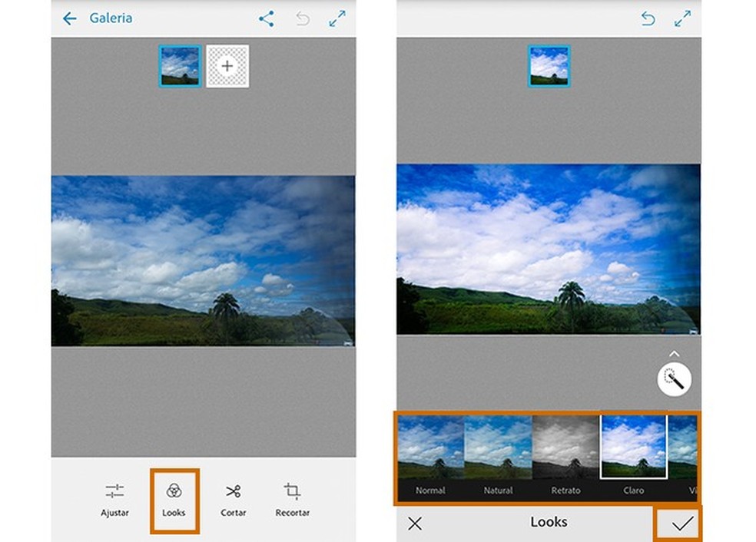Tap the main sky photo in left screen
756x542 pixels.
(x=203, y=261)
